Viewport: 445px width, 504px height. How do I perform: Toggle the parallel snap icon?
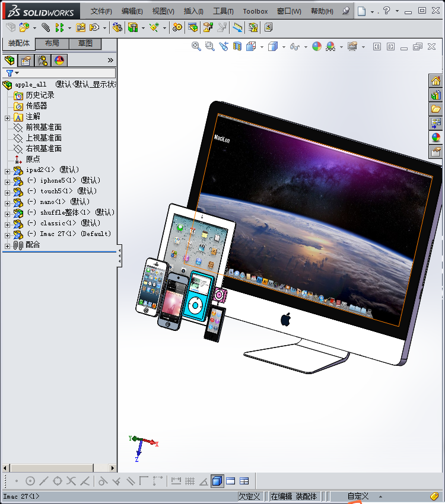pos(130,481)
